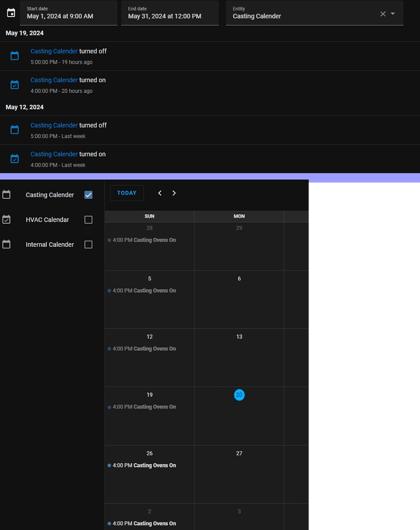This screenshot has width=420, height=530.
Task: Enable the HVAC Calendar checkbox
Action: pyautogui.click(x=88, y=219)
